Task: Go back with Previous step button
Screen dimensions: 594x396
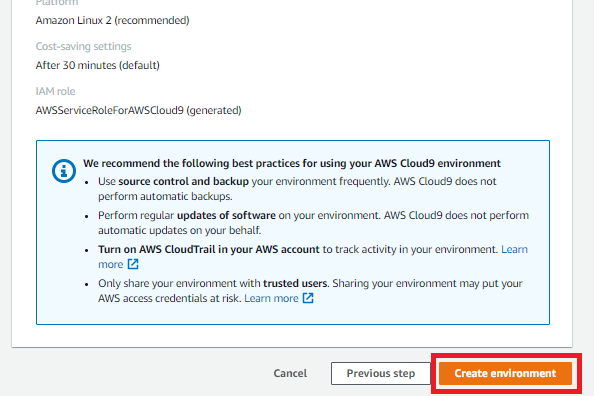Action: pyautogui.click(x=381, y=373)
